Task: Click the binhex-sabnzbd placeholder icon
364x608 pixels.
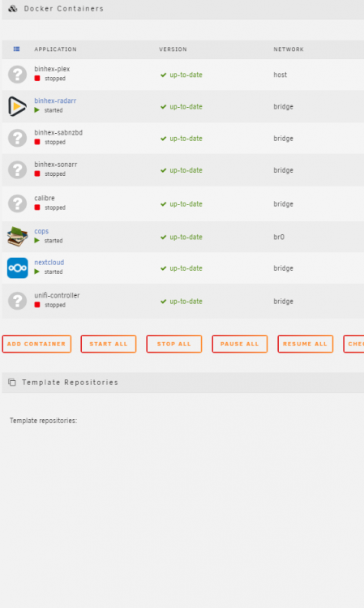Action: 18,138
